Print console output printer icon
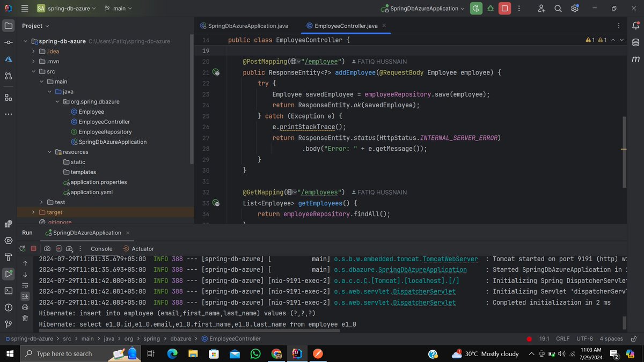The width and height of the screenshot is (644, 362). (25, 307)
